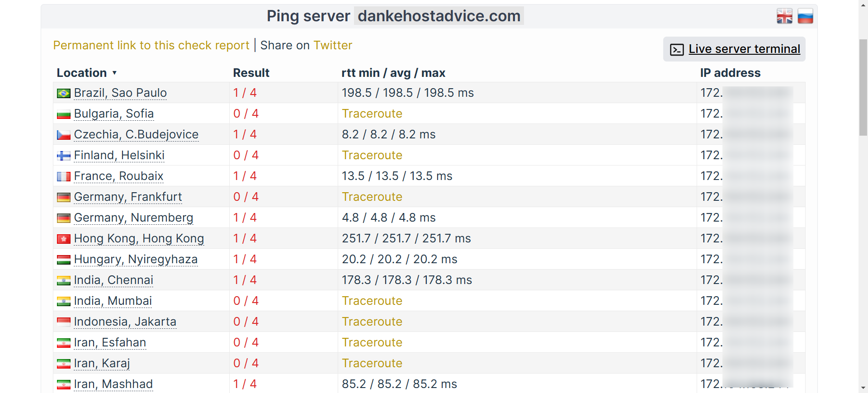The height and width of the screenshot is (393, 868).
Task: Click the dankehostadvice.com hostname field
Action: (x=439, y=16)
